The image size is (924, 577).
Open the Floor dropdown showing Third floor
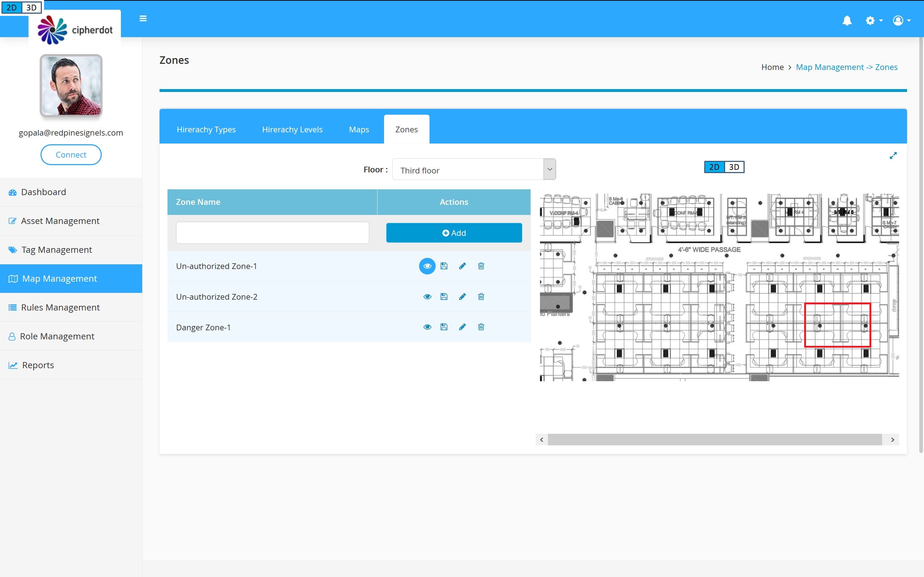point(474,169)
